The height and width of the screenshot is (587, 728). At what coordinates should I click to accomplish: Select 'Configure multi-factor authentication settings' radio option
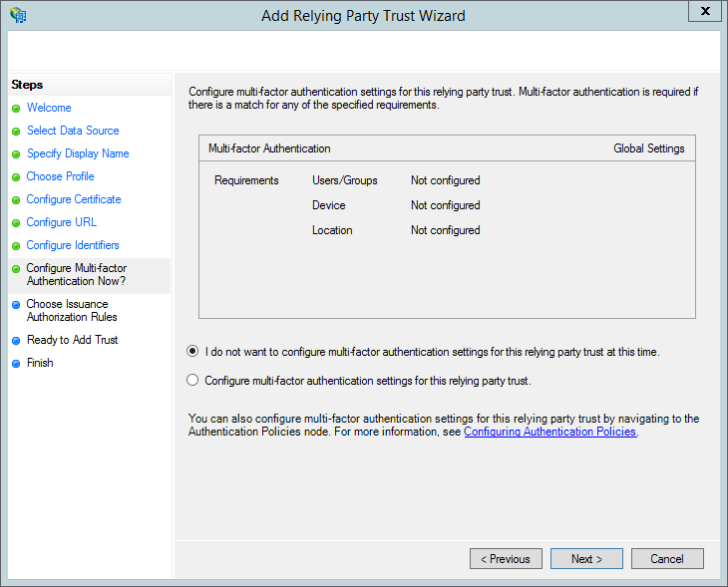pyautogui.click(x=192, y=380)
